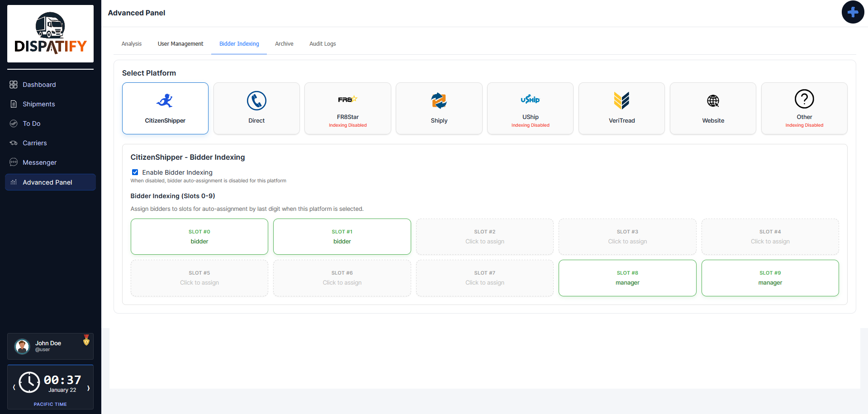This screenshot has height=414, width=868.
Task: Assign a bidder to Slot #2
Action: pyautogui.click(x=485, y=237)
